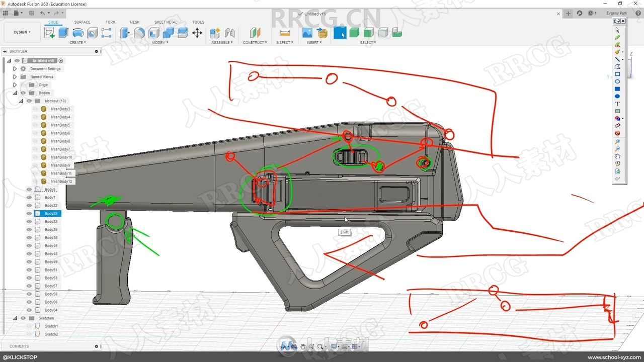Select the Create Sketch tool
The width and height of the screenshot is (644, 362).
[x=49, y=33]
